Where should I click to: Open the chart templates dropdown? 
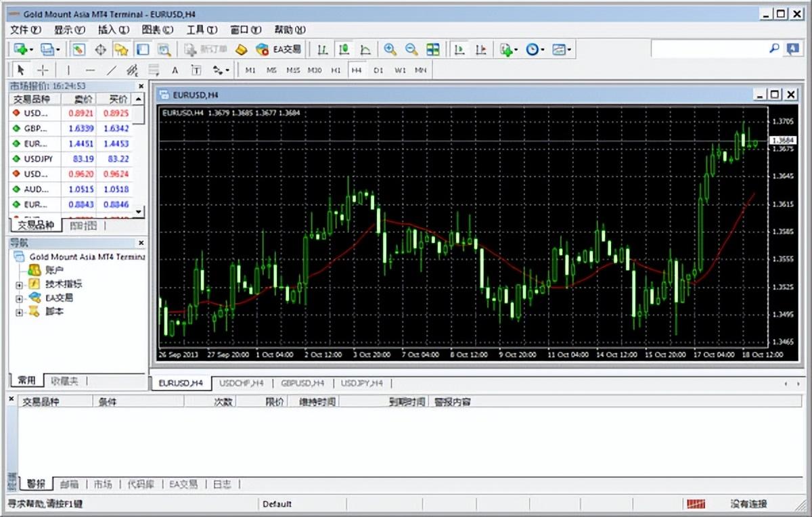(562, 49)
